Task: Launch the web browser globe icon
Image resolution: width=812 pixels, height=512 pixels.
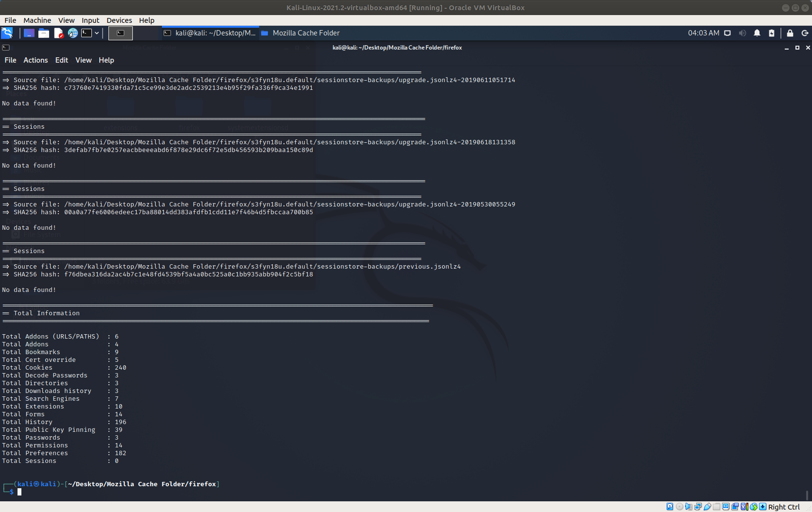Action: (x=72, y=33)
